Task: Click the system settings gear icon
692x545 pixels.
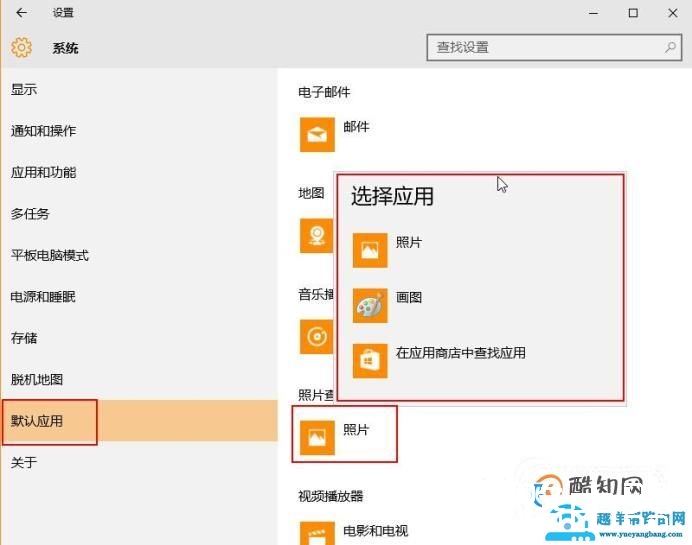Action: pos(21,48)
